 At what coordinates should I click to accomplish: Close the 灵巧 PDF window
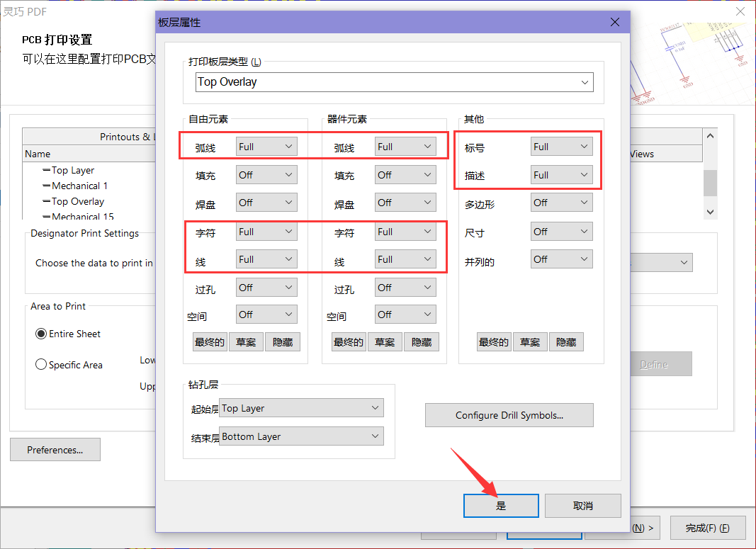click(740, 11)
